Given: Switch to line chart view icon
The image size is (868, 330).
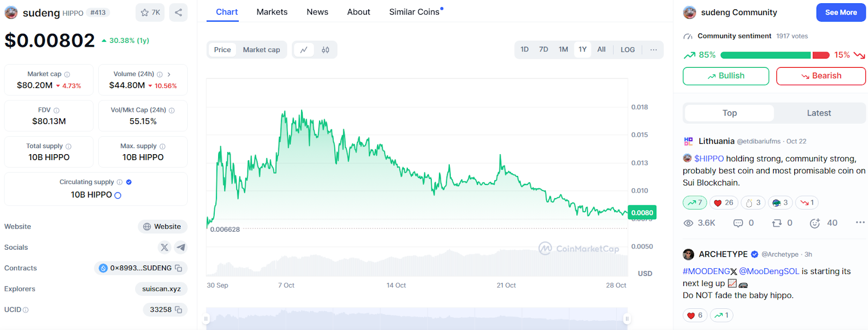Looking at the screenshot, I should (304, 50).
